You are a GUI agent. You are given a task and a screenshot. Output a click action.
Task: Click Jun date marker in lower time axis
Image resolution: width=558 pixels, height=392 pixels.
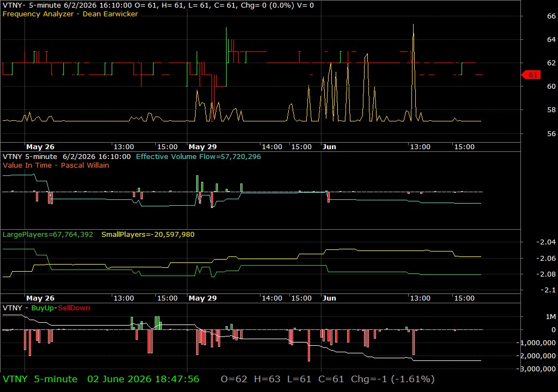pyautogui.click(x=329, y=298)
